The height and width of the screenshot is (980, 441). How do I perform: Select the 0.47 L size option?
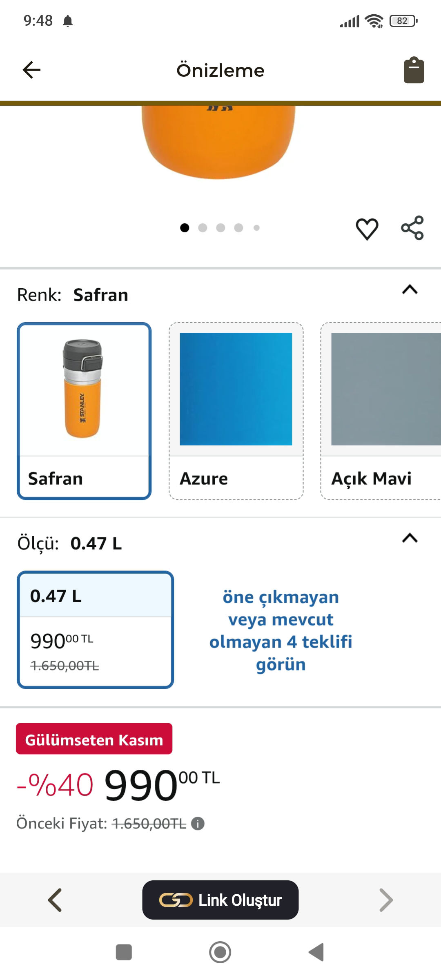click(x=95, y=629)
